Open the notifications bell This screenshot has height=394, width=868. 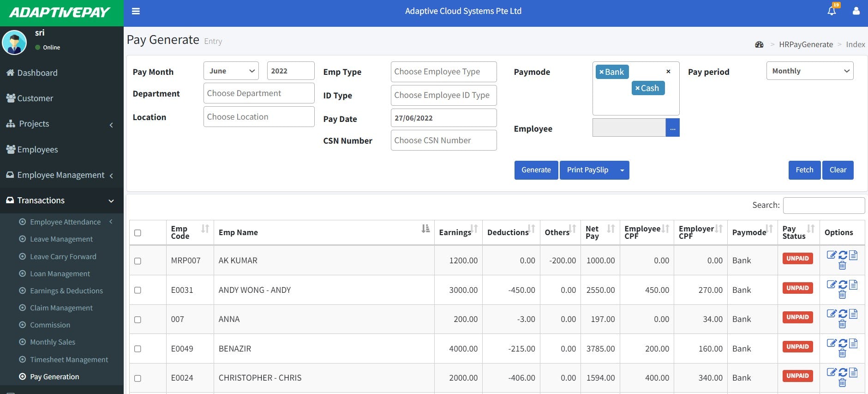(x=832, y=11)
